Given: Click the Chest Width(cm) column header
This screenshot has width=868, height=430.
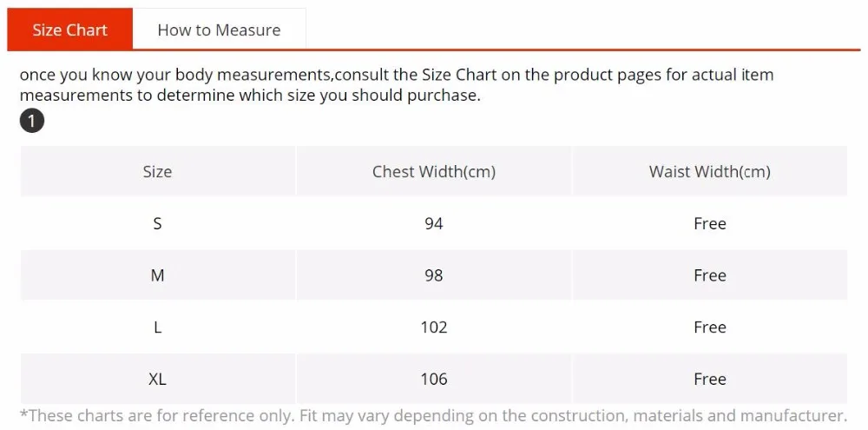Looking at the screenshot, I should click(x=434, y=171).
